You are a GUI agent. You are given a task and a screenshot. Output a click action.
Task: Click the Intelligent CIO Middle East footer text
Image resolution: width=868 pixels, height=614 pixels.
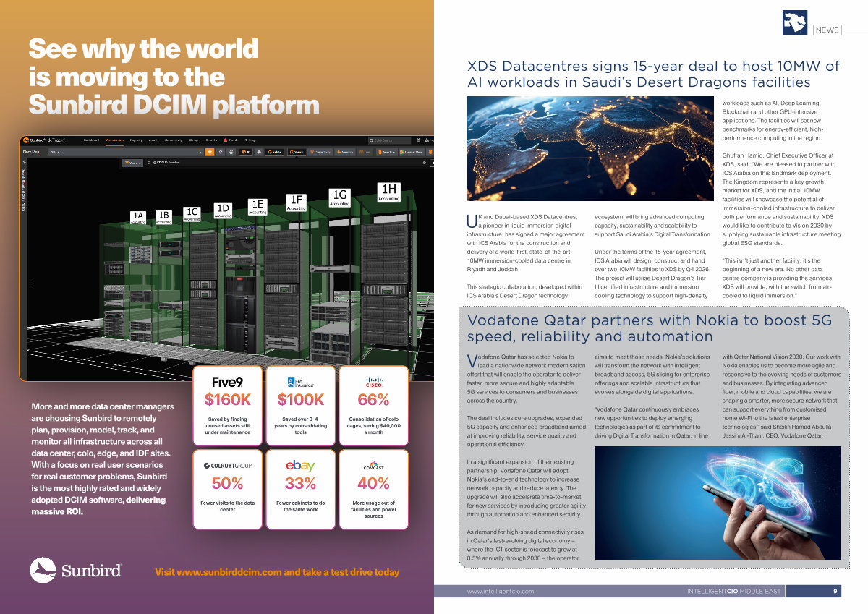pos(733,592)
